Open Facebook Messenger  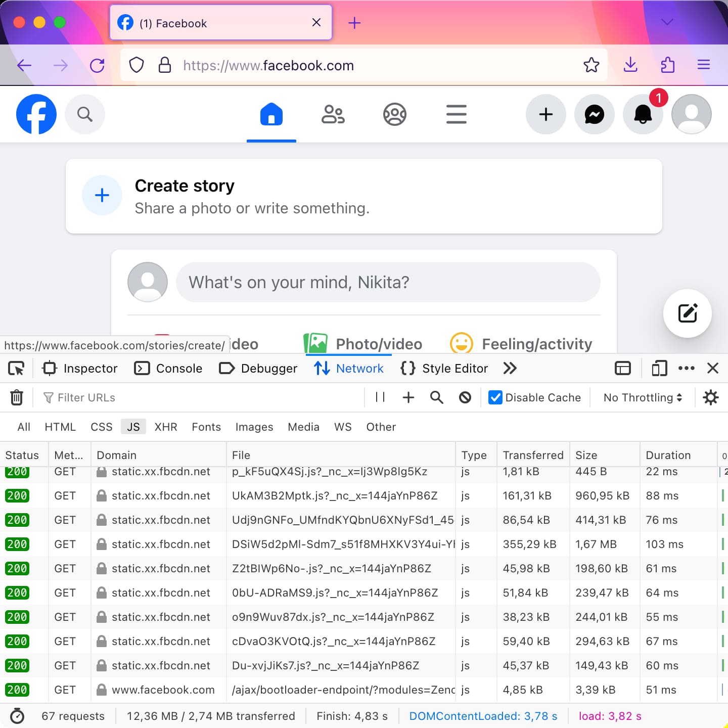595,114
